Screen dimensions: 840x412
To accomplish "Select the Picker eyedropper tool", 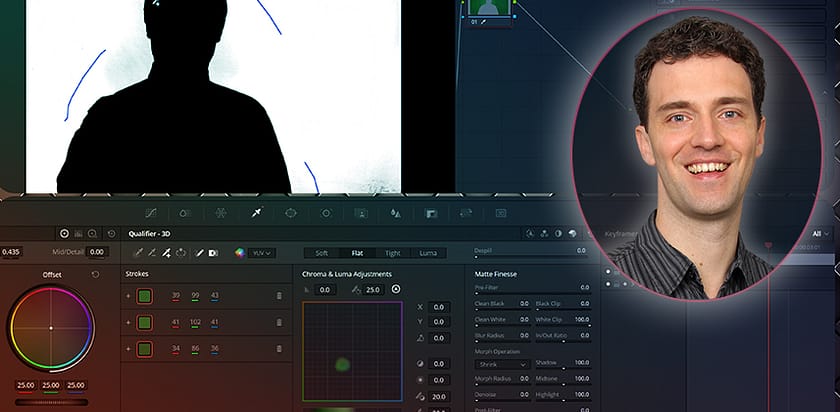I will [x=138, y=253].
